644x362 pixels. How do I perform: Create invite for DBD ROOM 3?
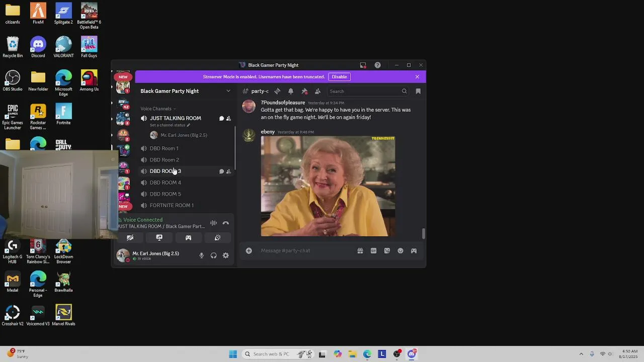click(x=228, y=171)
